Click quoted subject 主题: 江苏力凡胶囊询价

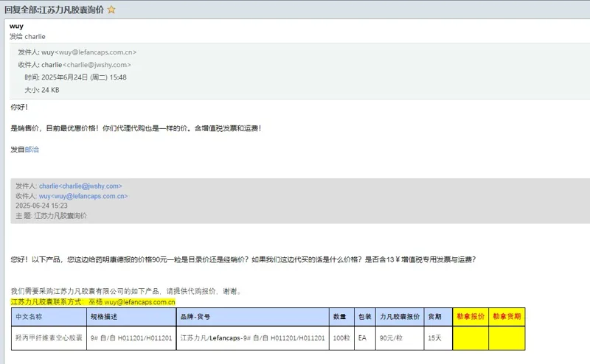pos(51,215)
